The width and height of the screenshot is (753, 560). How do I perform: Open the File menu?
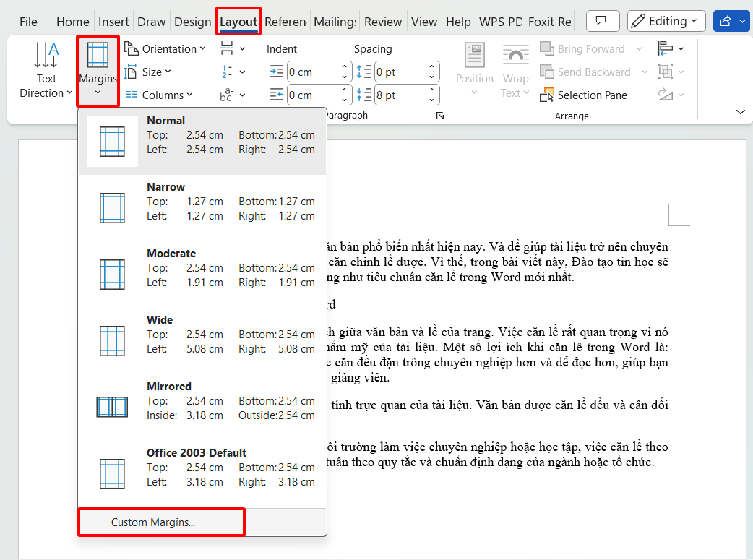28,22
